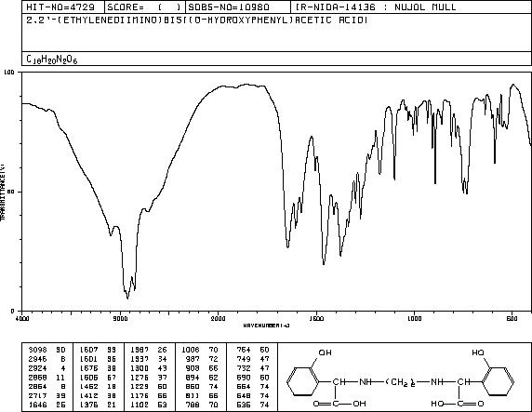
Task: Select the peak table row 1376
Action: [98, 405]
